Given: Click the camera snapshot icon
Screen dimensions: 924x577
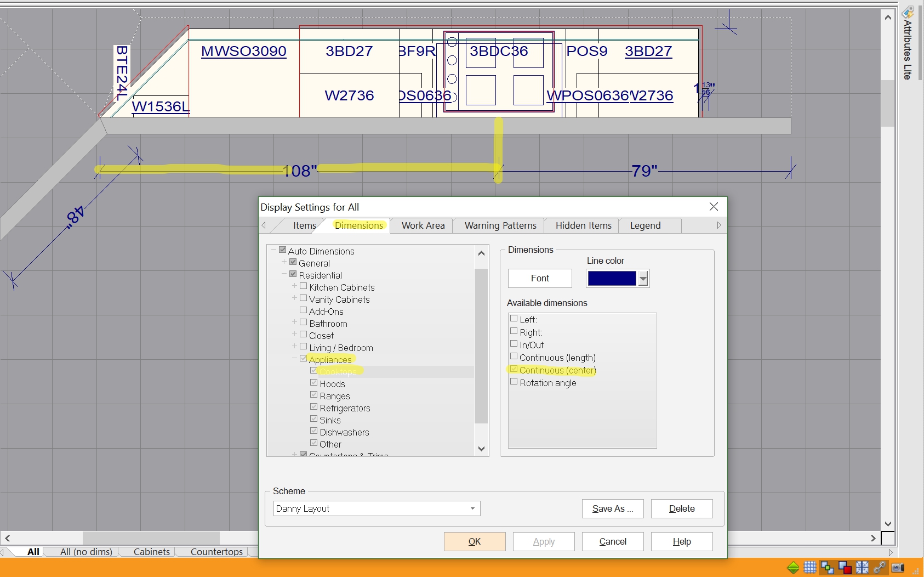Looking at the screenshot, I should tap(898, 568).
